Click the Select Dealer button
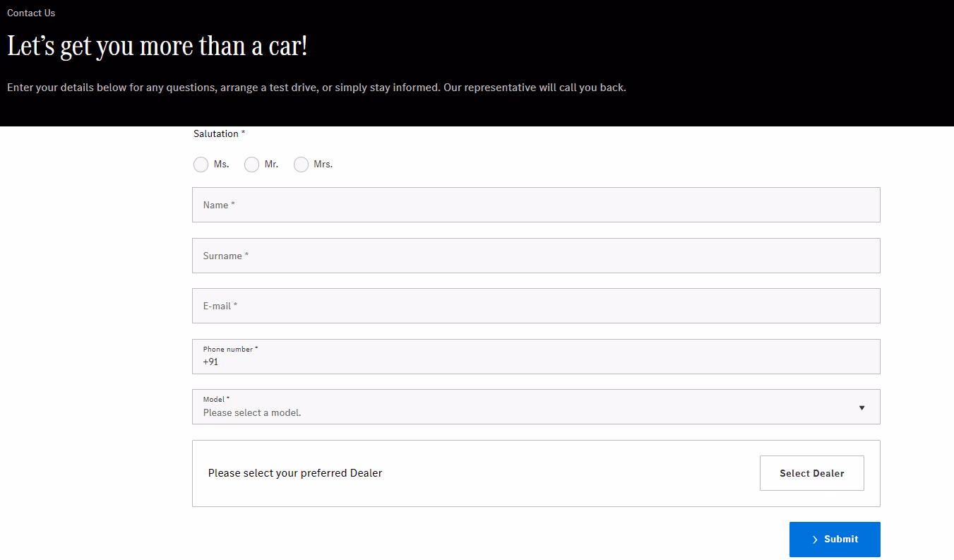Image resolution: width=954 pixels, height=560 pixels. [812, 473]
